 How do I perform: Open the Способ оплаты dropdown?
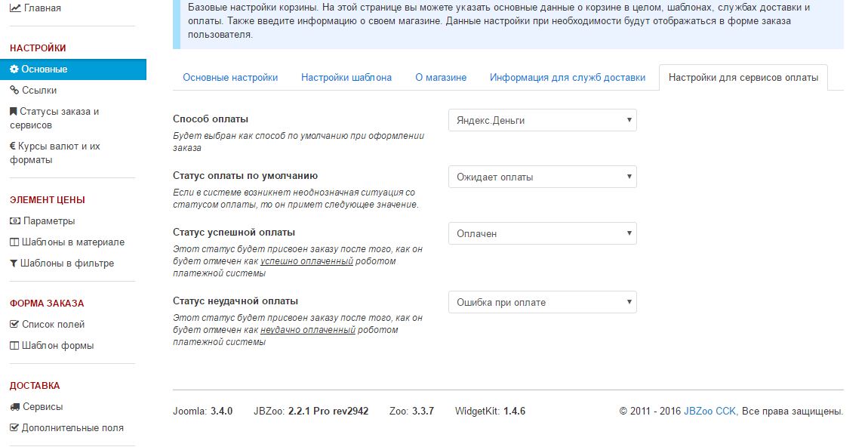click(542, 121)
